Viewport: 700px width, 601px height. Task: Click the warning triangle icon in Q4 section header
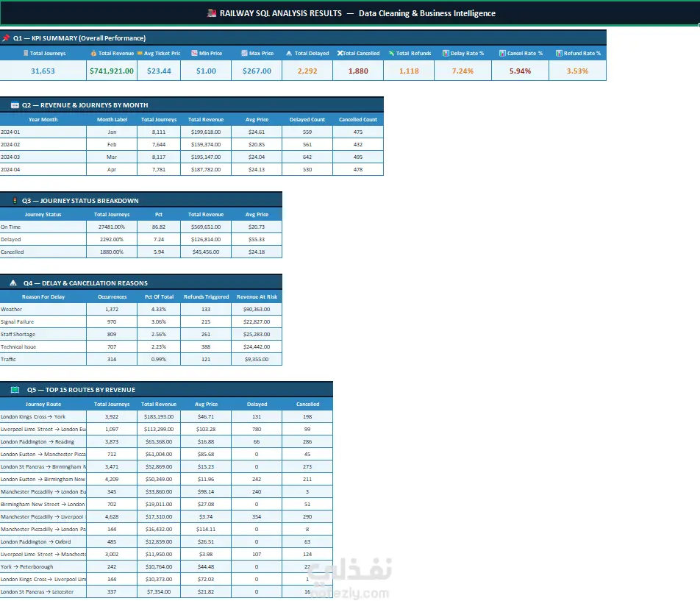(x=13, y=283)
